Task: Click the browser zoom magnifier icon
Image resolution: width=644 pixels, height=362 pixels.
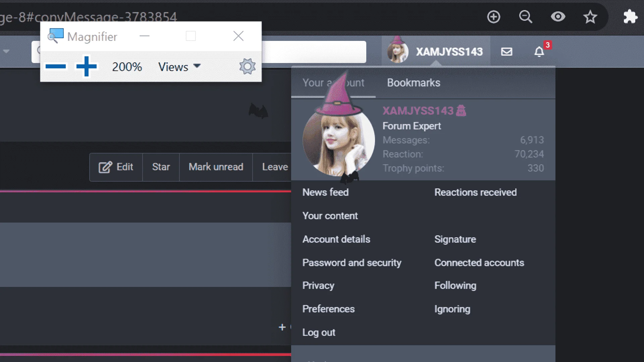Action: click(526, 17)
